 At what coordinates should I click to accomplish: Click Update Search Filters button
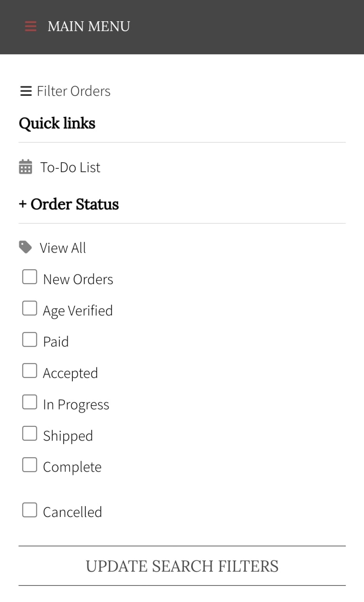[182, 566]
